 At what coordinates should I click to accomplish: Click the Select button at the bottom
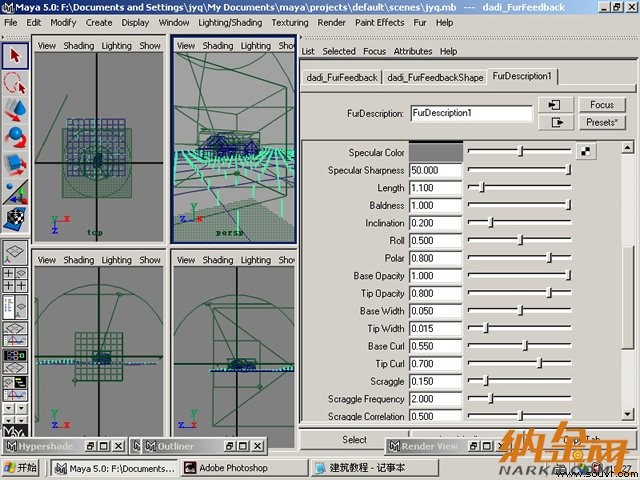tap(354, 440)
